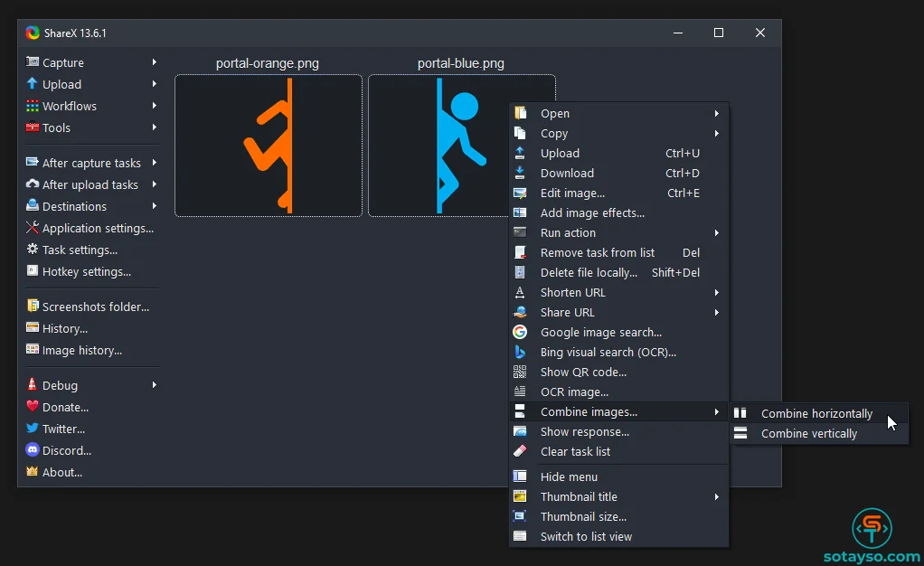Click the Screenshots folder icon

[33, 306]
